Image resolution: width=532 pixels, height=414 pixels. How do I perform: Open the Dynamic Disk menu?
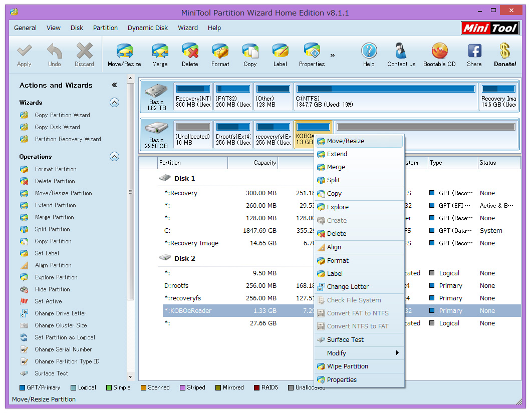pos(148,28)
